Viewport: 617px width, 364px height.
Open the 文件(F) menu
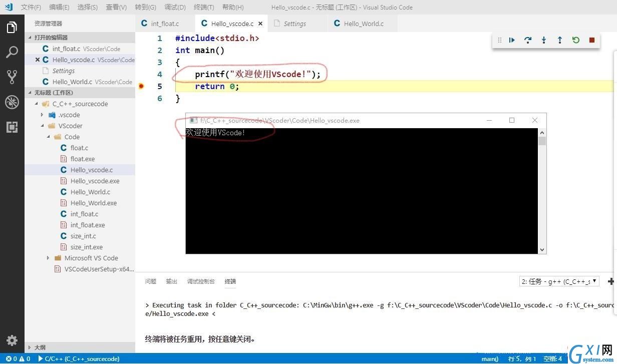[x=31, y=7]
